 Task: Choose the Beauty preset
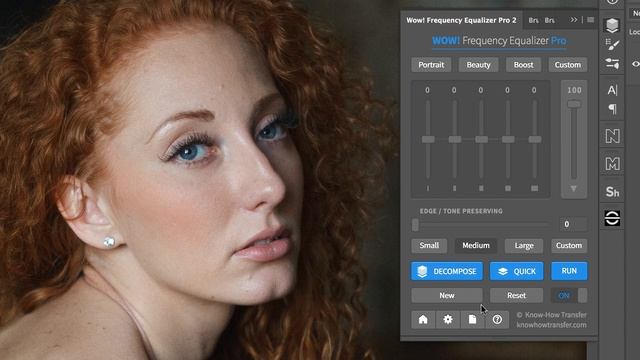(478, 65)
